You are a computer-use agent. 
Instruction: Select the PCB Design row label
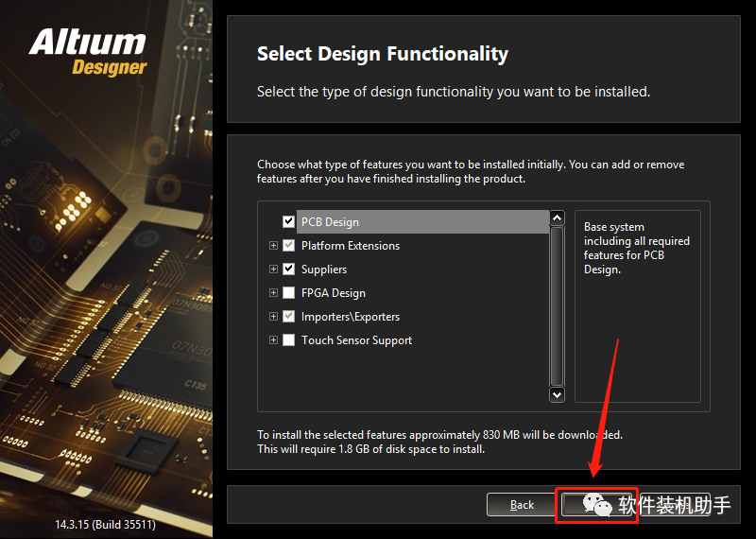(330, 222)
